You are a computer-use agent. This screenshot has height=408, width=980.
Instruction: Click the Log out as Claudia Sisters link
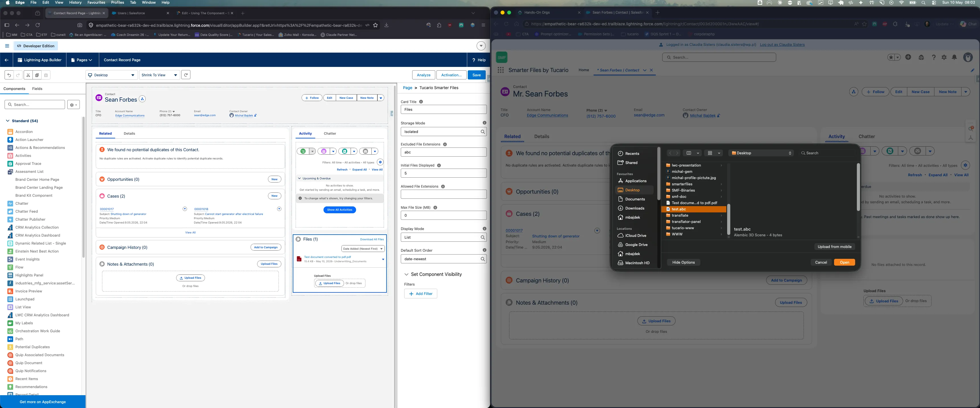(782, 44)
